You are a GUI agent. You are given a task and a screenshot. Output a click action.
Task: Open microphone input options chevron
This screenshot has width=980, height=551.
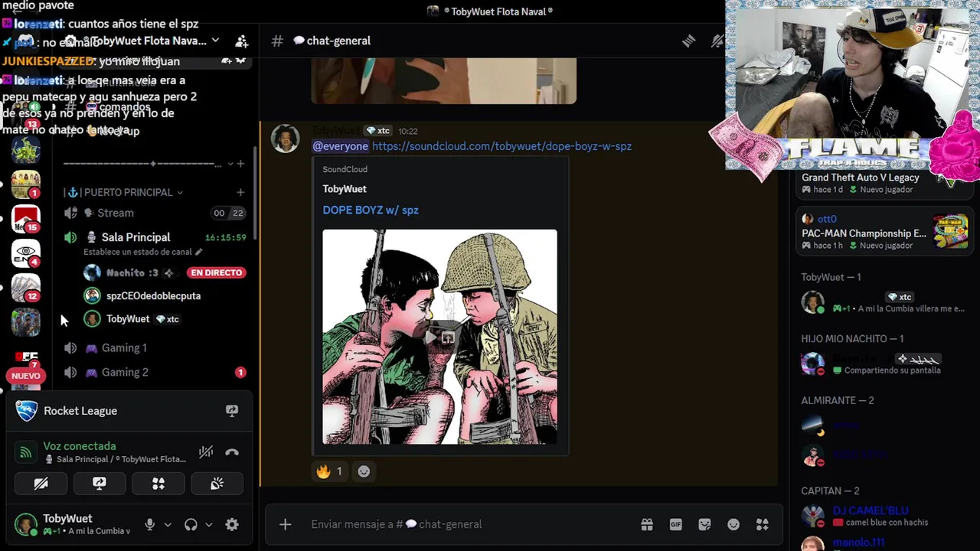168,524
